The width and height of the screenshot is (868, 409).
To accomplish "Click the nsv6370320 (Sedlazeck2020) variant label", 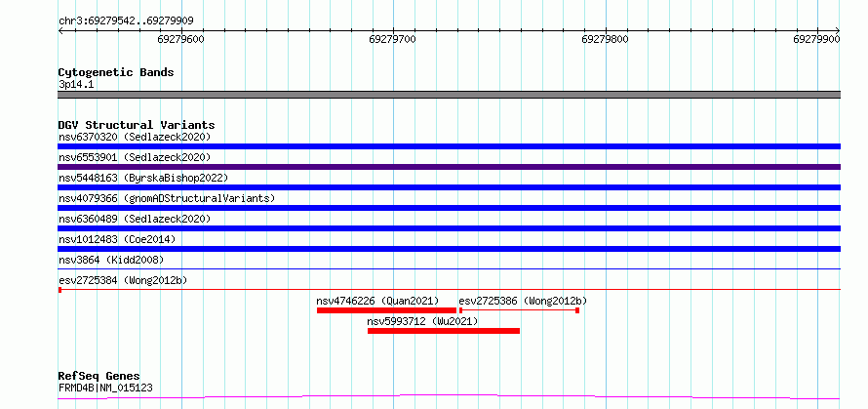I will [x=135, y=137].
